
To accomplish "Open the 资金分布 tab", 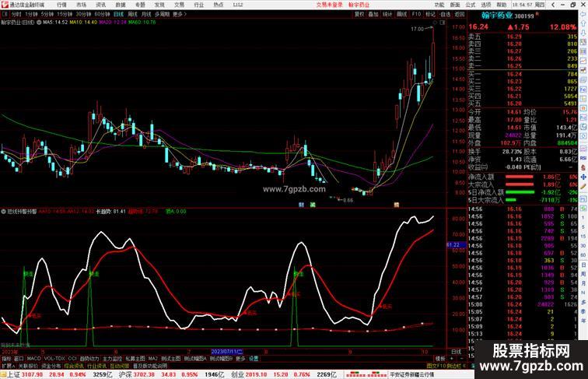I will [x=51, y=366].
